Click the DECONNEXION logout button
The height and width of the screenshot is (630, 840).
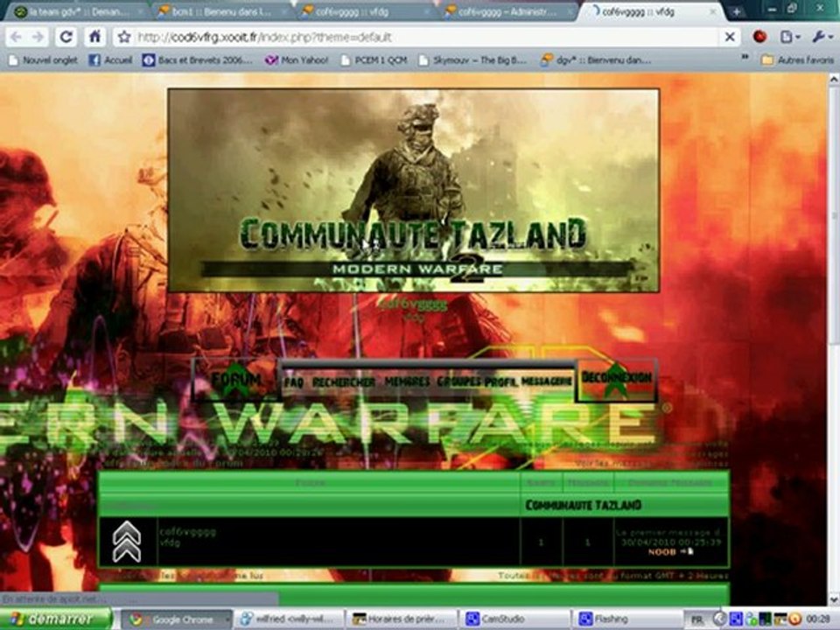(616, 379)
